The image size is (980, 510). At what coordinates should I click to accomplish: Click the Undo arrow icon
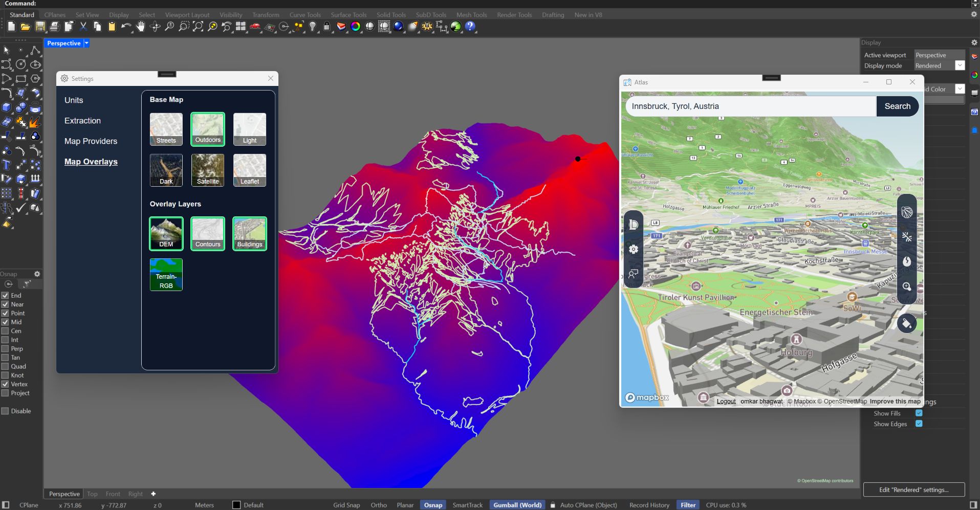click(x=126, y=27)
